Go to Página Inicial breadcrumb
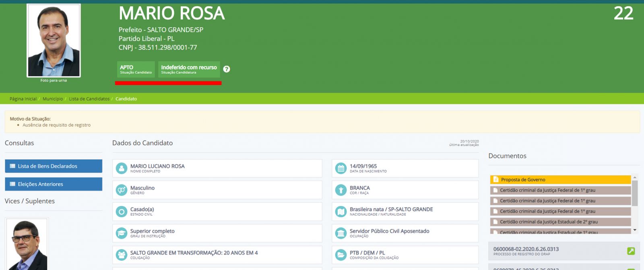 point(23,99)
